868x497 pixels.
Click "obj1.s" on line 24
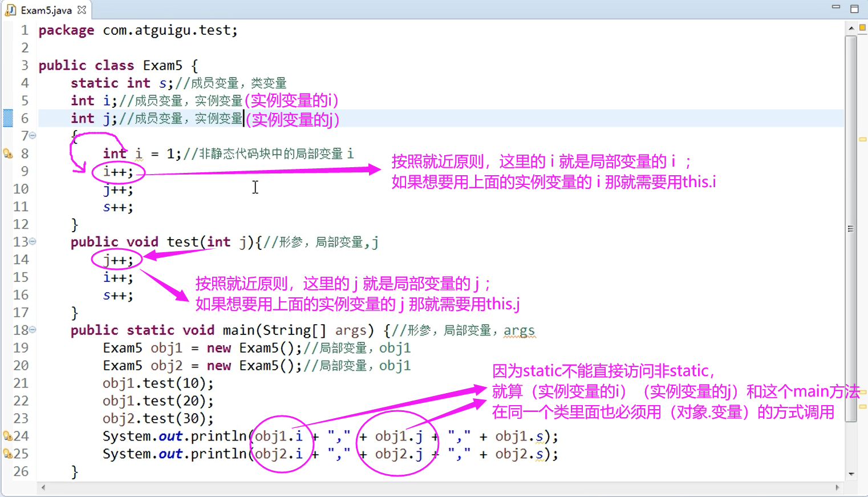(519, 437)
